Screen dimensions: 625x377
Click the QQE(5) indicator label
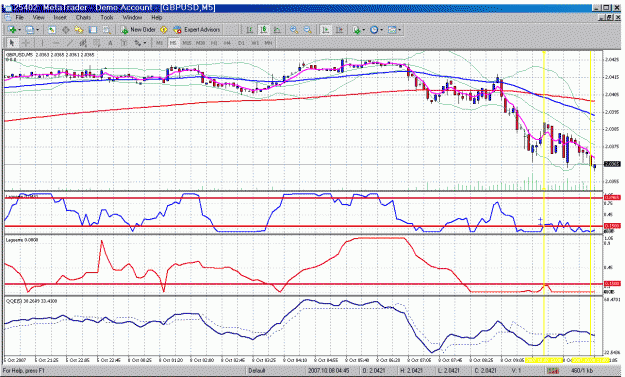point(31,301)
